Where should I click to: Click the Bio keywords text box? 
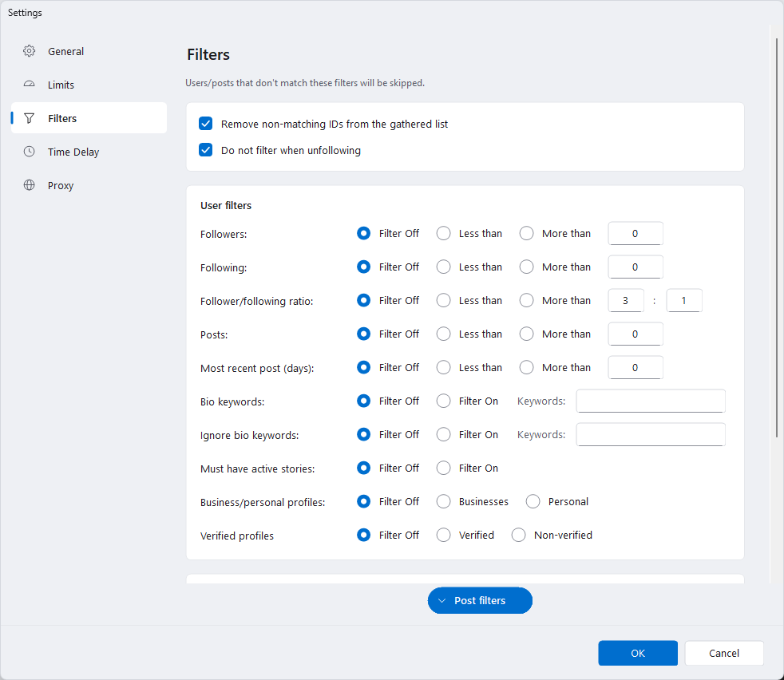(651, 401)
